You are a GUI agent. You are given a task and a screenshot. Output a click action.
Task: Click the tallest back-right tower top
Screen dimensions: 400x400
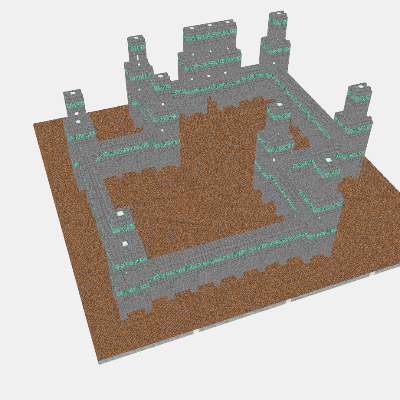[276, 15]
